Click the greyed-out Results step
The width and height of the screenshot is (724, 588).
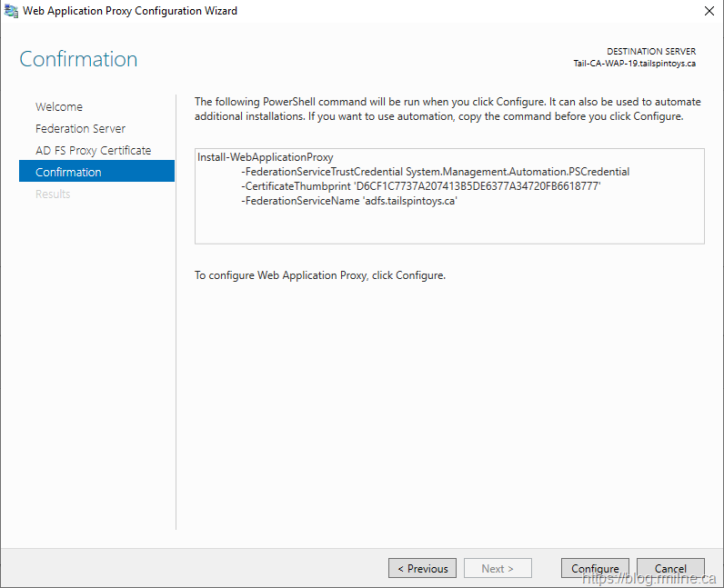click(53, 194)
